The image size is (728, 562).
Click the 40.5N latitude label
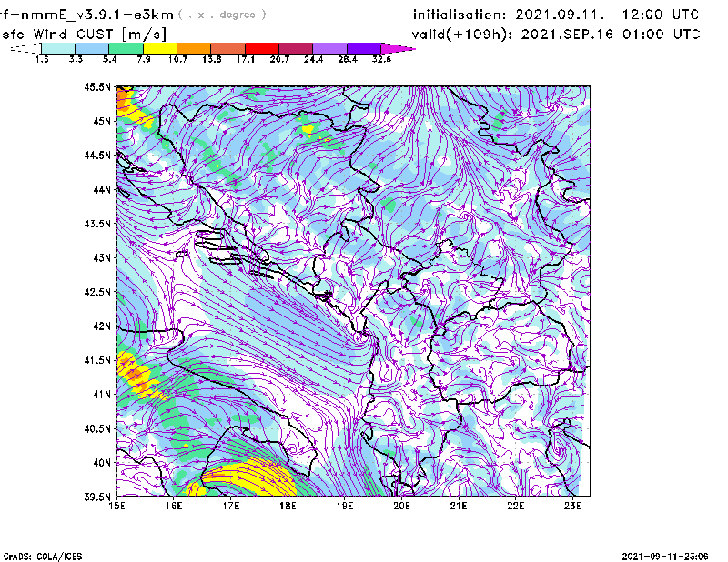point(97,429)
